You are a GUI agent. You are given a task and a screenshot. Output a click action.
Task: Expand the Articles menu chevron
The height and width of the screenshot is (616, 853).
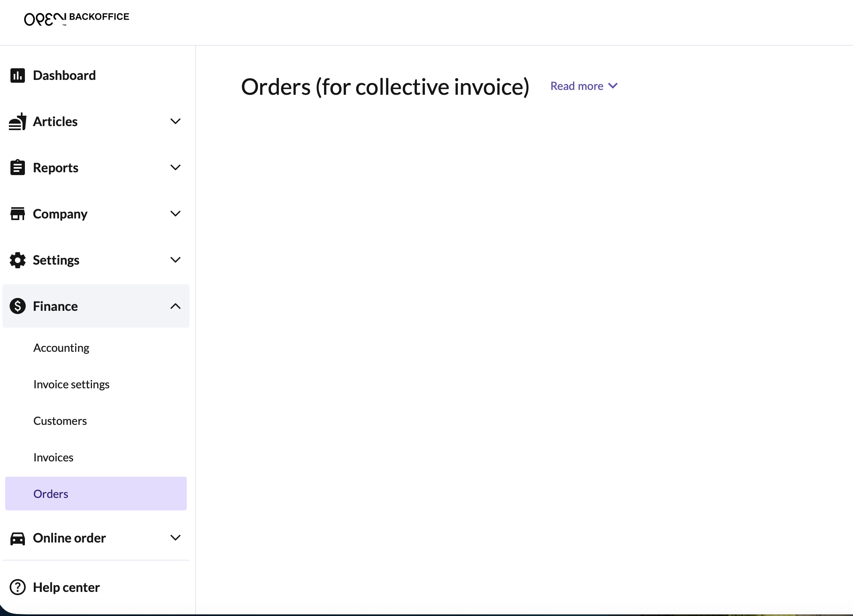point(175,121)
